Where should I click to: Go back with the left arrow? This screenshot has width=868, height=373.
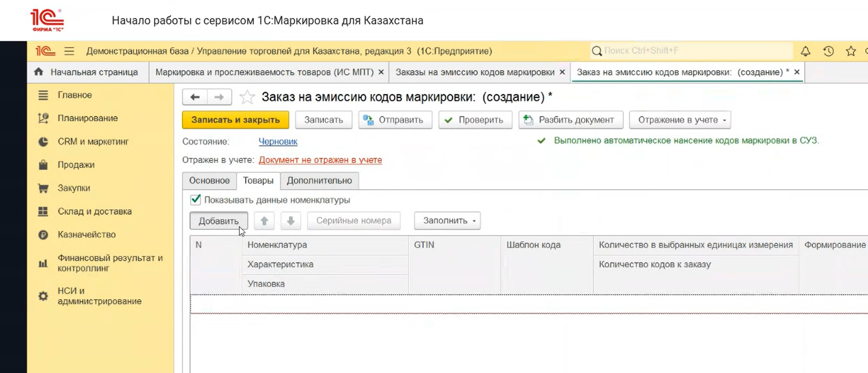click(x=195, y=97)
